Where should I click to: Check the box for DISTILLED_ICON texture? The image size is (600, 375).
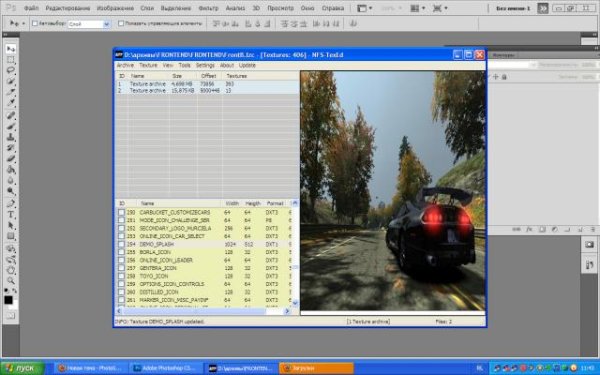click(121, 292)
